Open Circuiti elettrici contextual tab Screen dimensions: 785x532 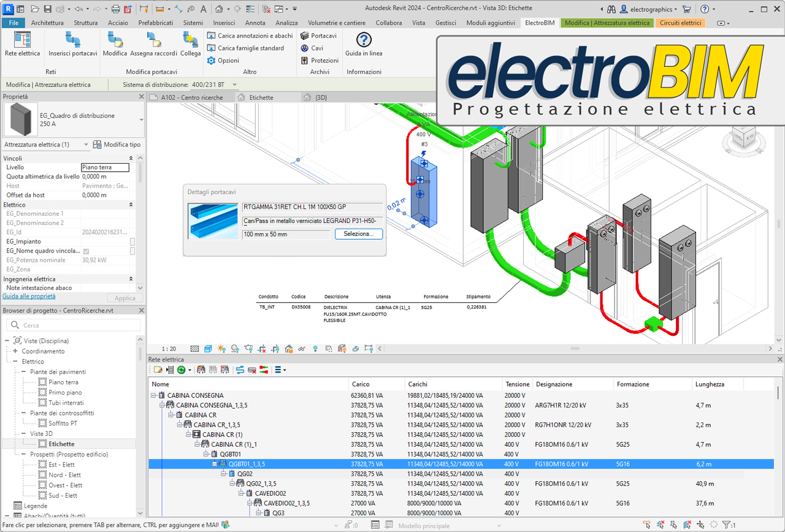pyautogui.click(x=680, y=23)
